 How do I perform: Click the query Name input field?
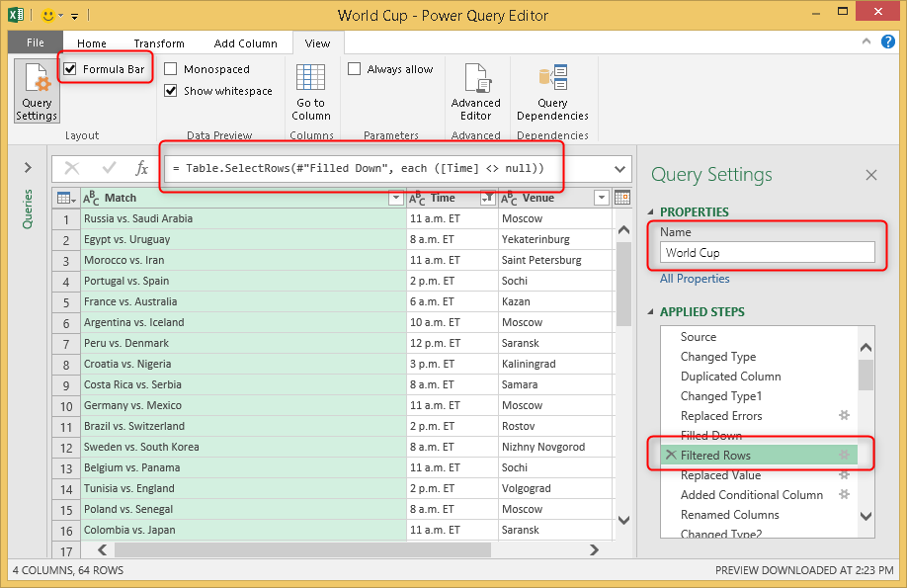[x=767, y=252]
